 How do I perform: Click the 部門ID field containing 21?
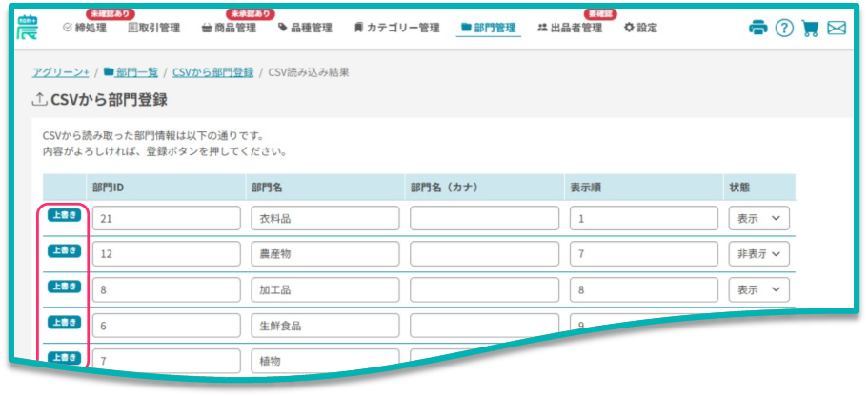click(166, 218)
